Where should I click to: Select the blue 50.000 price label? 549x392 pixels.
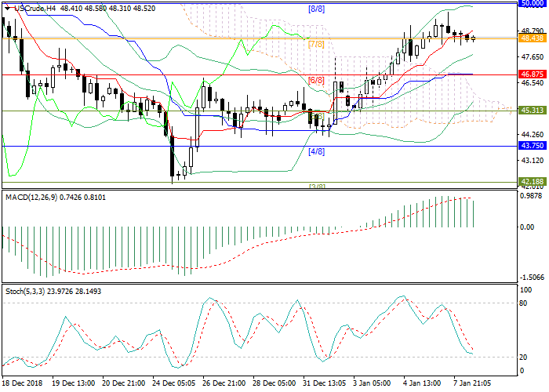click(x=533, y=3)
